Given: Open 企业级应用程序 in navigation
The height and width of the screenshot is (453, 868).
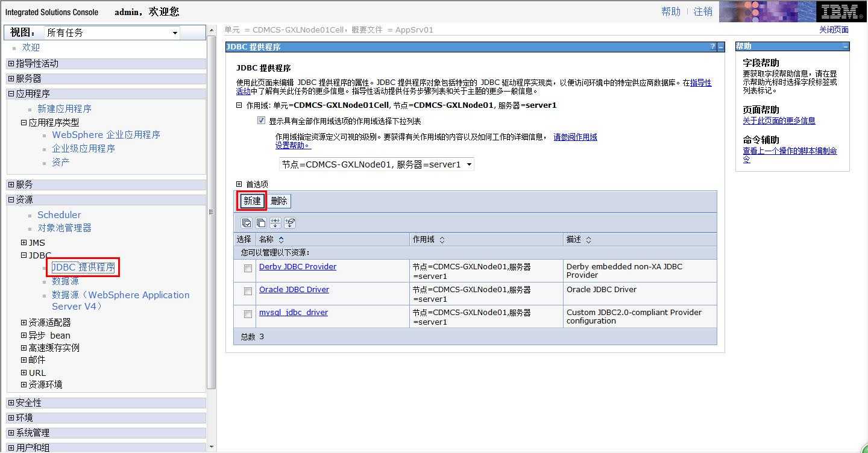Looking at the screenshot, I should [83, 149].
